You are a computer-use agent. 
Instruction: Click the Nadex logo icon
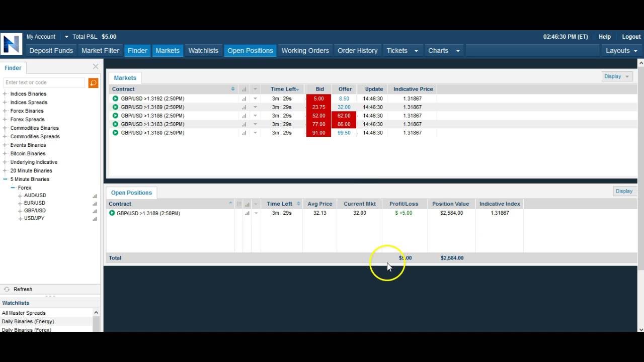[x=11, y=44]
